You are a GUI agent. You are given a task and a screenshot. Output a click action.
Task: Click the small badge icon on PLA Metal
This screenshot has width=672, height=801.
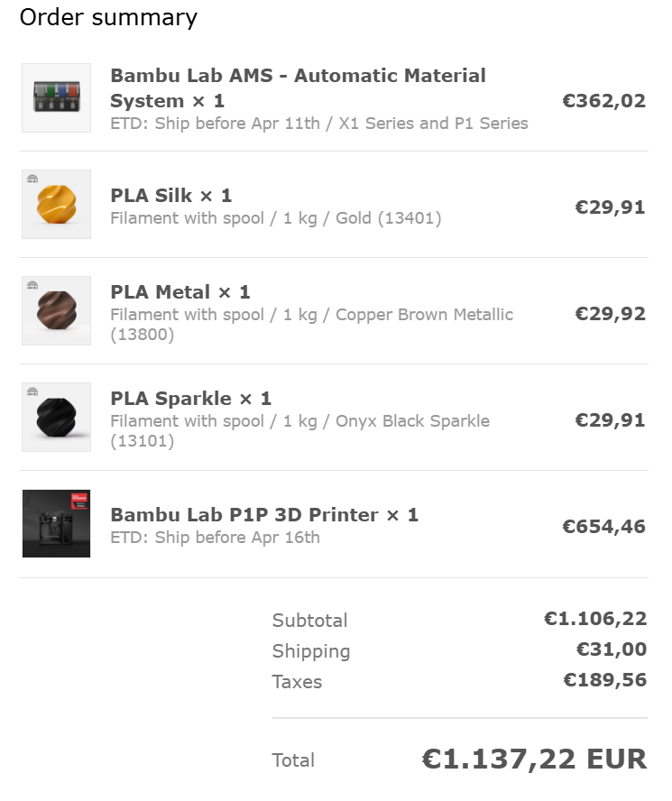32,286
